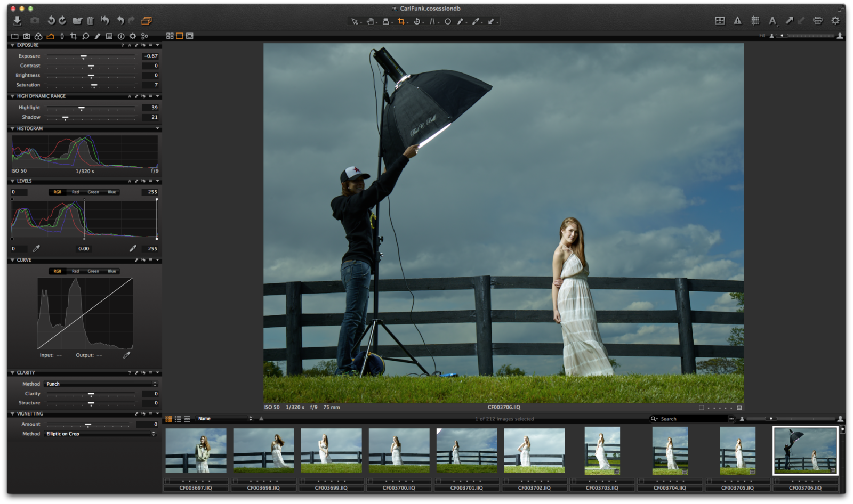853x504 pixels.
Task: Open the Lens correction tool tab
Action: click(x=62, y=36)
